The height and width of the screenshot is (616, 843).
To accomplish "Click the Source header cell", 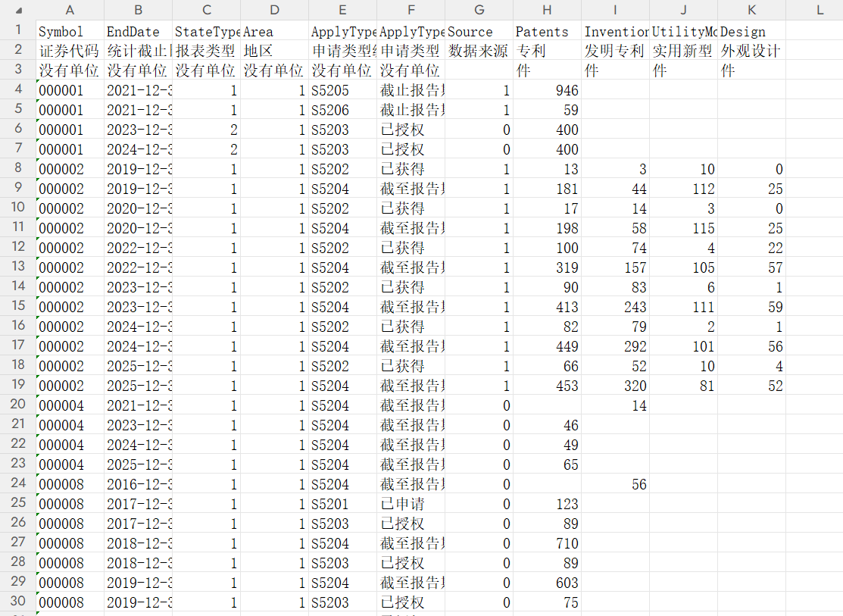I will click(479, 31).
